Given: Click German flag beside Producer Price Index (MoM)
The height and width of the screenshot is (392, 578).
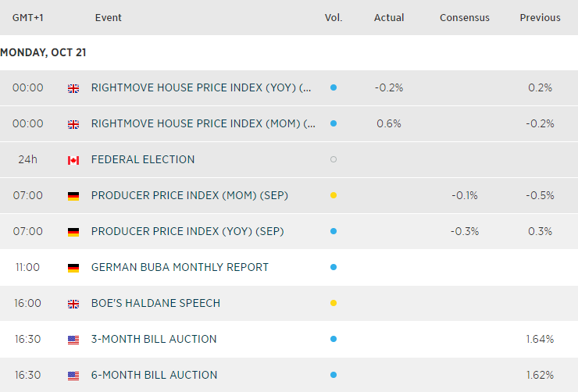Looking at the screenshot, I should (x=73, y=196).
